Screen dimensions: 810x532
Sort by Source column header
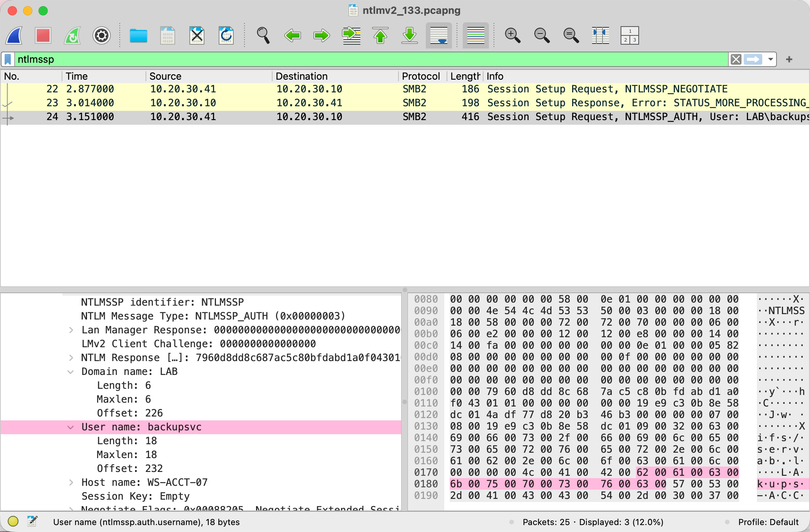(209, 76)
